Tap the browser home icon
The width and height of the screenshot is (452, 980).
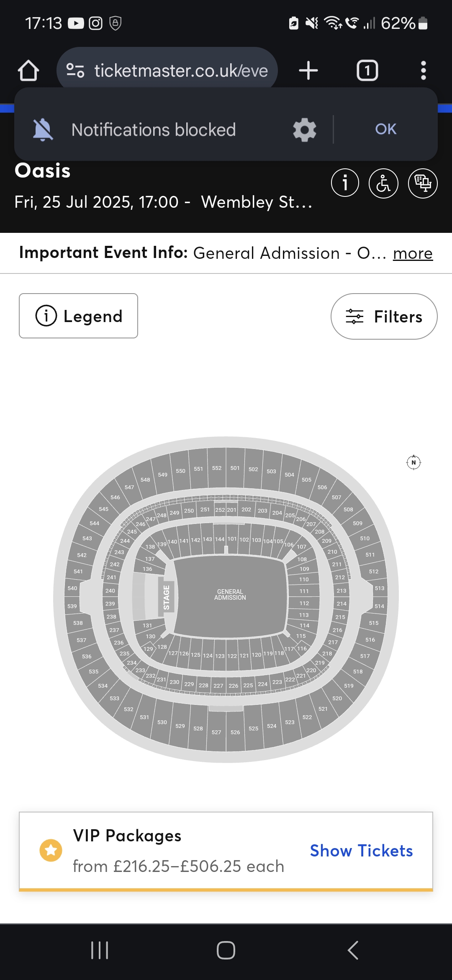[x=28, y=70]
